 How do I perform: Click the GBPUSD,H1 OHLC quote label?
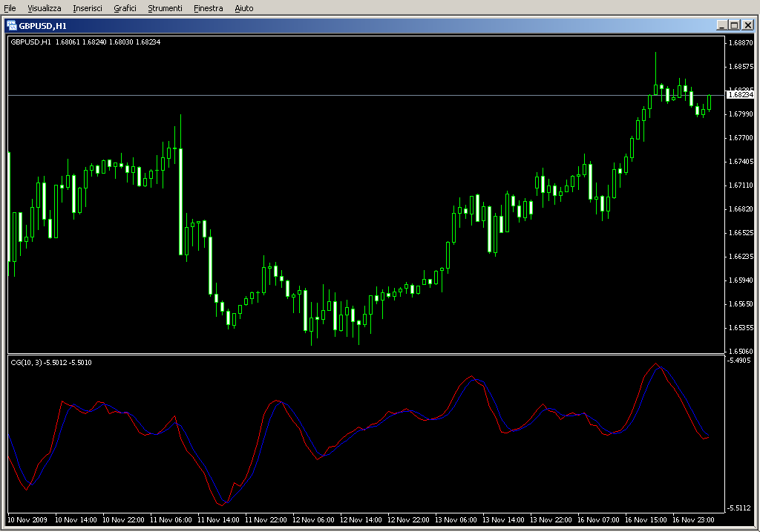coord(85,42)
